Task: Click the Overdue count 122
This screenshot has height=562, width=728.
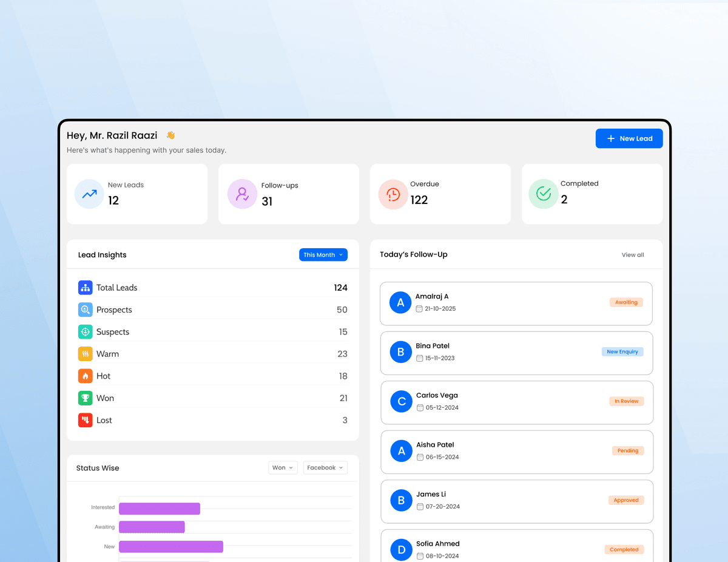Action: coord(419,200)
